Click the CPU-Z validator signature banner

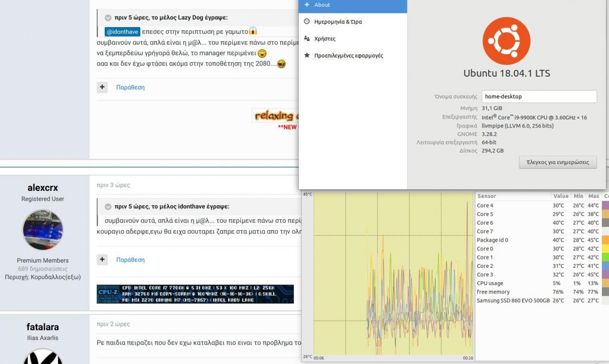click(x=195, y=294)
